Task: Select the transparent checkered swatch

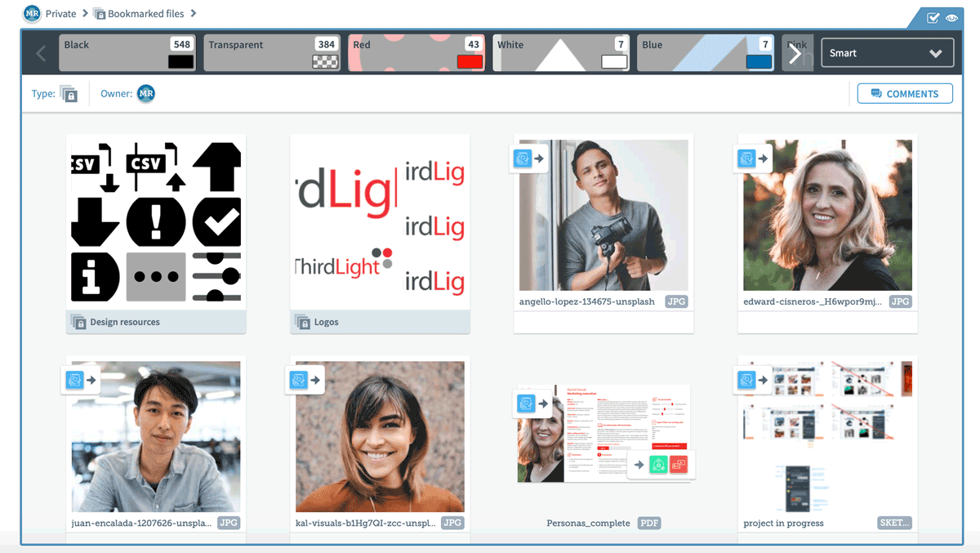Action: click(325, 61)
